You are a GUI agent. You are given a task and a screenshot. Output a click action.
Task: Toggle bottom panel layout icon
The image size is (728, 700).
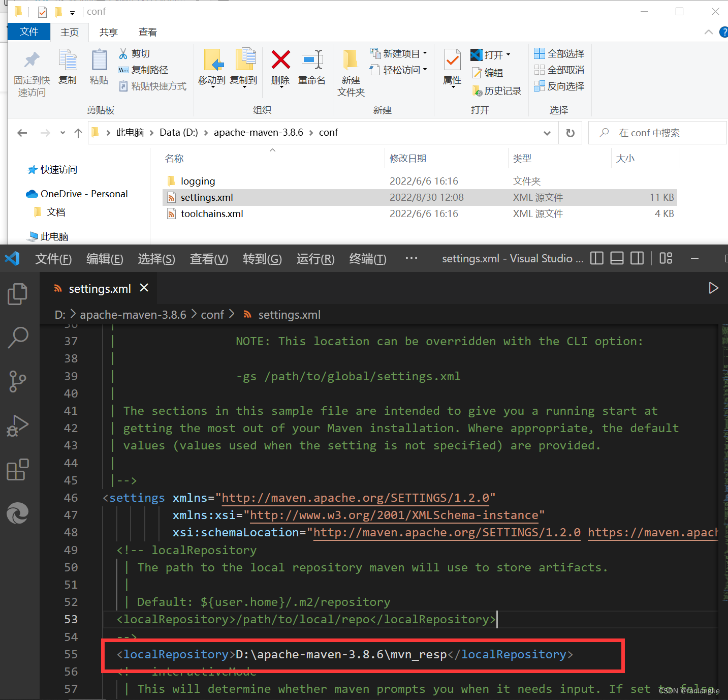tap(617, 258)
